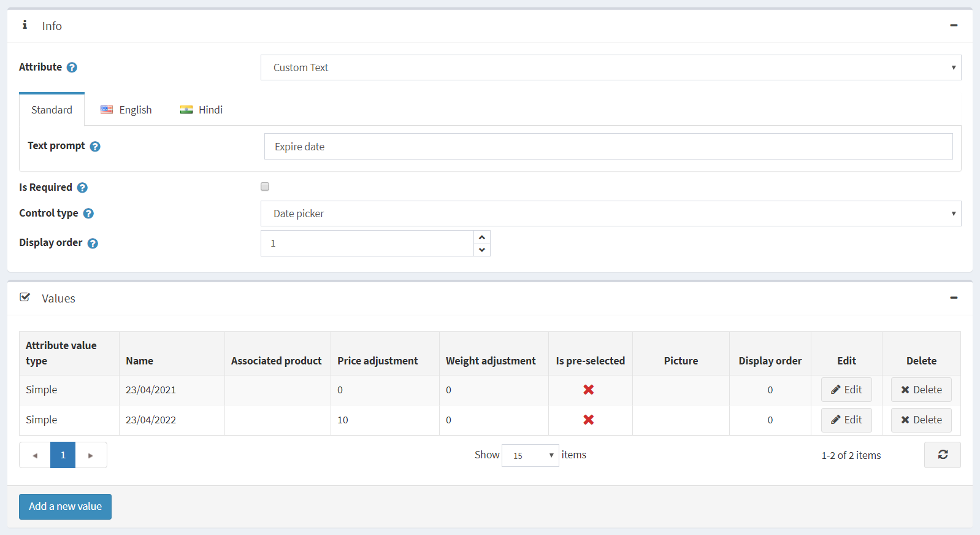This screenshot has width=980, height=535.
Task: Click the refresh icon in the values grid
Action: click(x=943, y=455)
